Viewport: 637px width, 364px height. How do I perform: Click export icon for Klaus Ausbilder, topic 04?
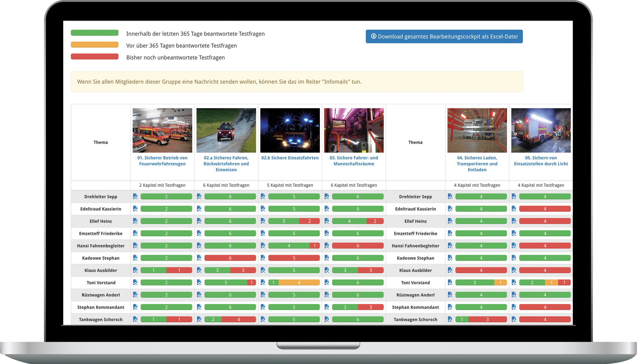pos(450,270)
